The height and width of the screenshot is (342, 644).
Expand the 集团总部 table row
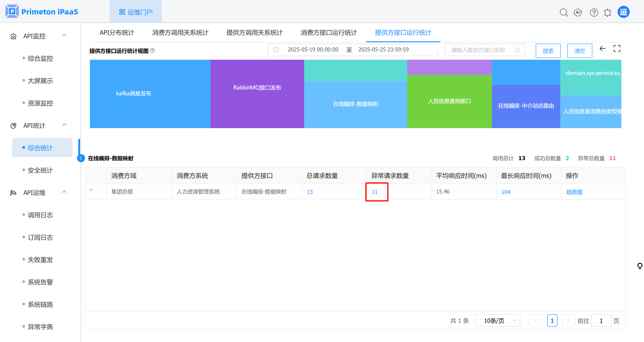(x=91, y=190)
